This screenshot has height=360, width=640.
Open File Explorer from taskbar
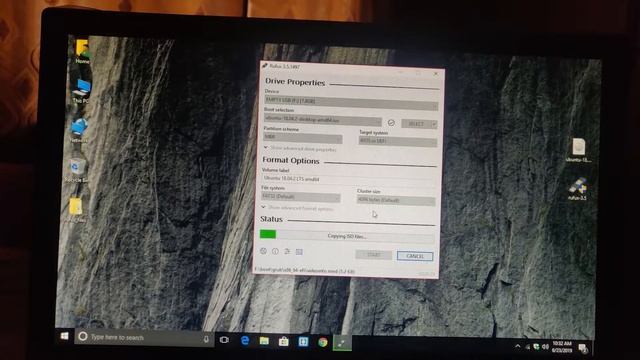coord(264,340)
